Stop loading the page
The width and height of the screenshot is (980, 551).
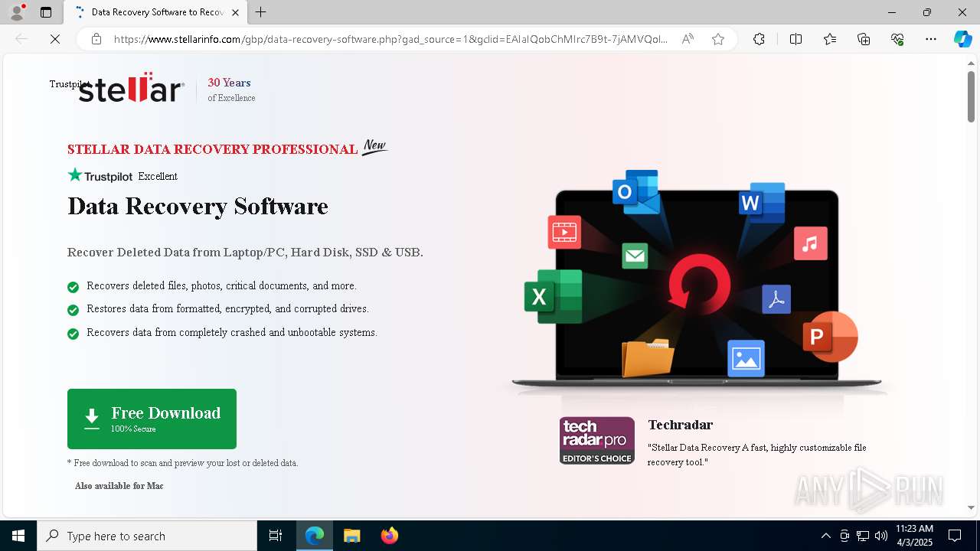pyautogui.click(x=54, y=39)
